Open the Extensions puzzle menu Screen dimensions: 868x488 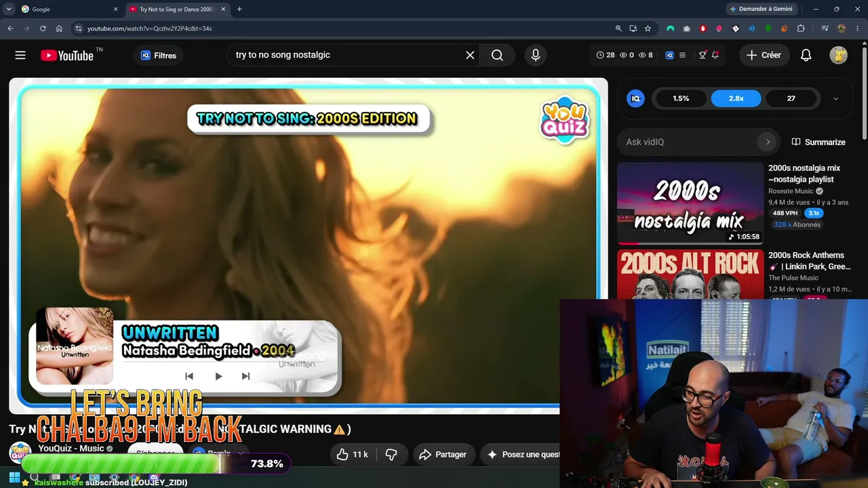click(801, 28)
